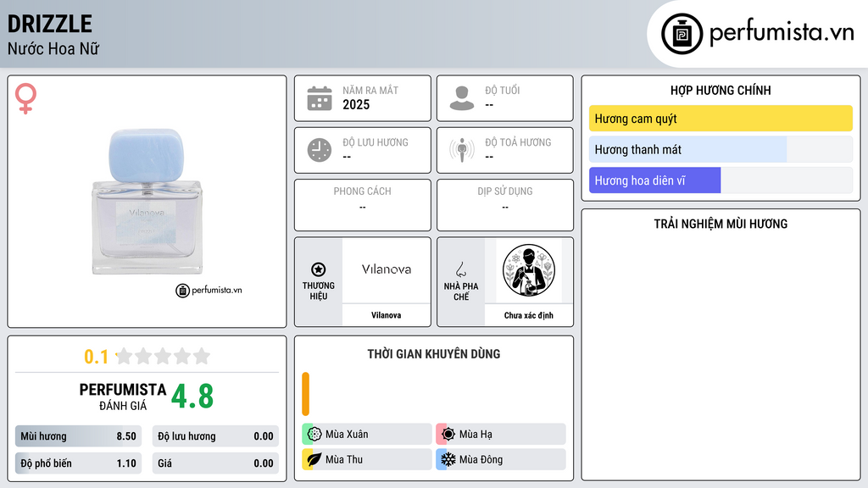The height and width of the screenshot is (488, 868).
Task: Click the Trải nghiệm mùi hương heading
Action: pyautogui.click(x=721, y=224)
